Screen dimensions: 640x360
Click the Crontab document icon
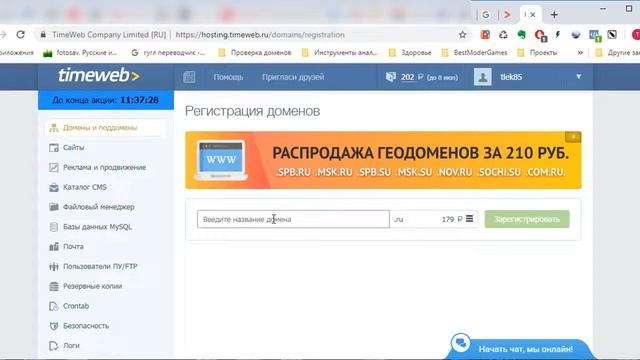pyautogui.click(x=54, y=306)
